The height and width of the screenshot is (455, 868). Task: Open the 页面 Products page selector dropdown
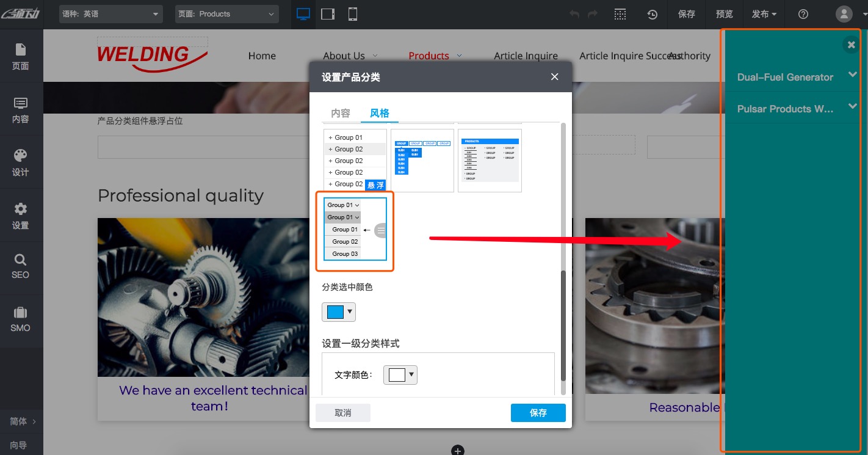(x=226, y=13)
